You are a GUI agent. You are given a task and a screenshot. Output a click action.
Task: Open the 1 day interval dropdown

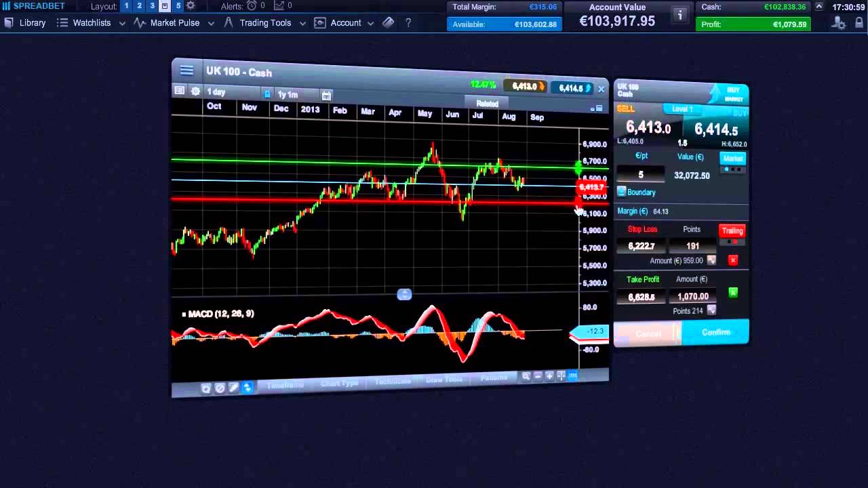click(231, 91)
